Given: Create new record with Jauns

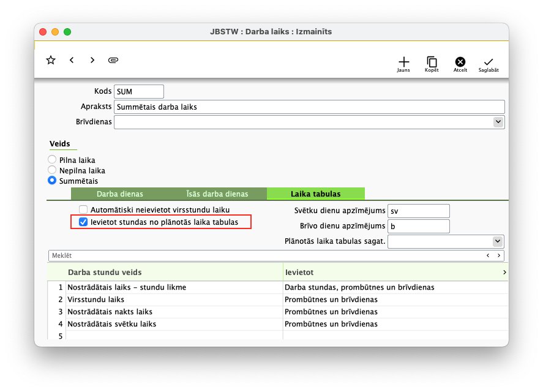Looking at the screenshot, I should pyautogui.click(x=403, y=64).
